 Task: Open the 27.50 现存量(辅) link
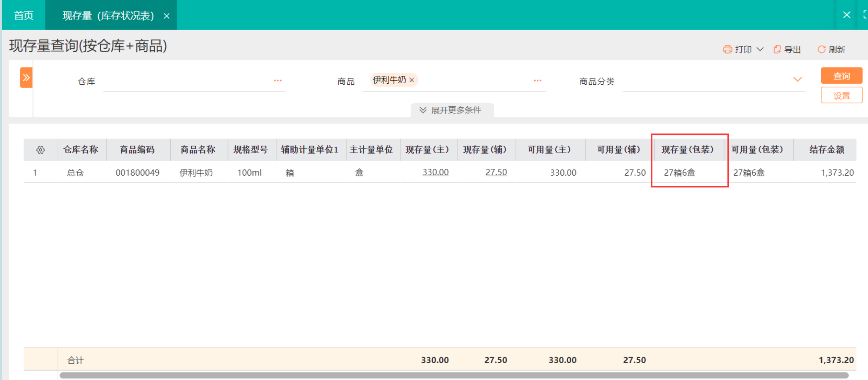[496, 172]
